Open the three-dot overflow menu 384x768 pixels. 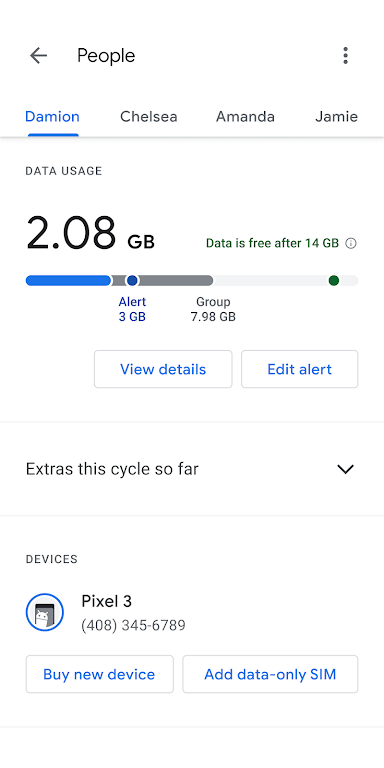(x=345, y=56)
